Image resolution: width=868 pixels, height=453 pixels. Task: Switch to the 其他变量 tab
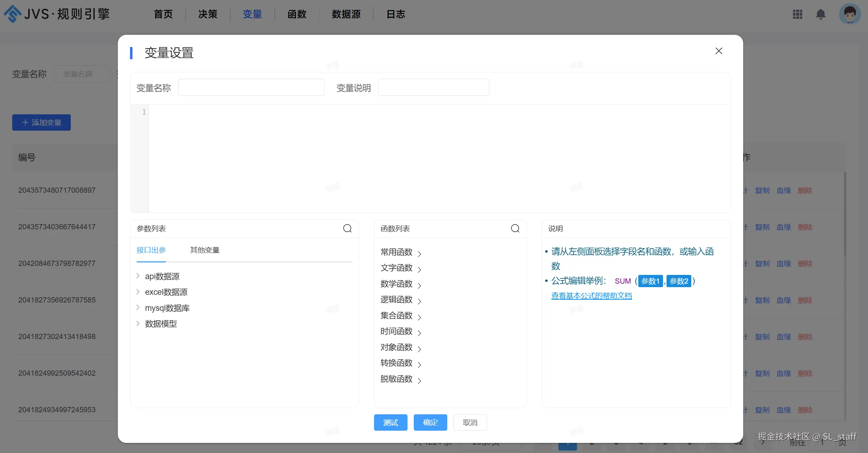[205, 250]
